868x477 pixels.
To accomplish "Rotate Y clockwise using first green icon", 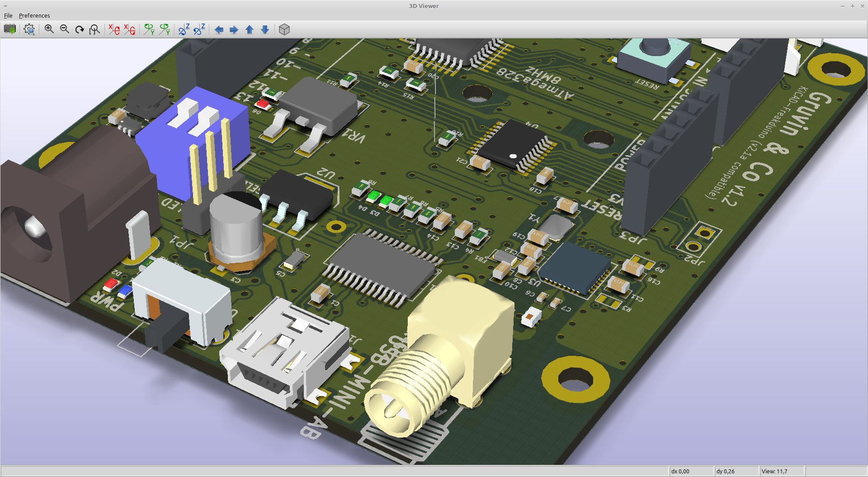I will click(149, 29).
